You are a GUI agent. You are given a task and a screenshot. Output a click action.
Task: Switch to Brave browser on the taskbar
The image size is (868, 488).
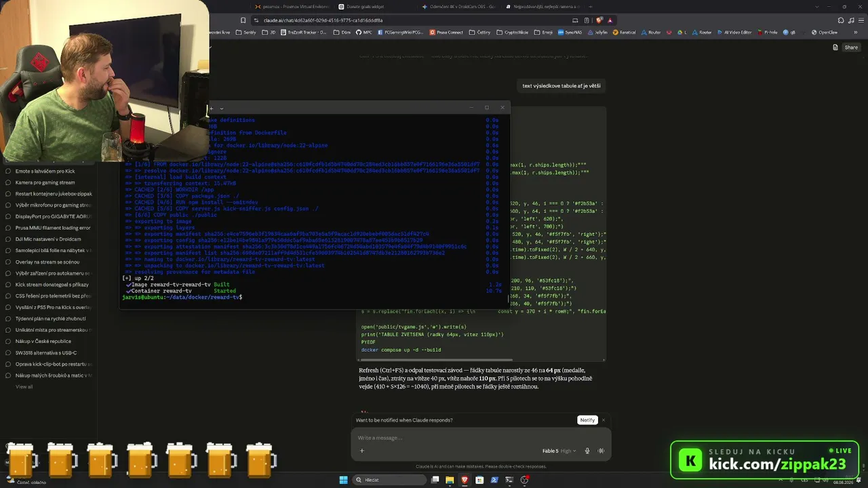pyautogui.click(x=465, y=480)
